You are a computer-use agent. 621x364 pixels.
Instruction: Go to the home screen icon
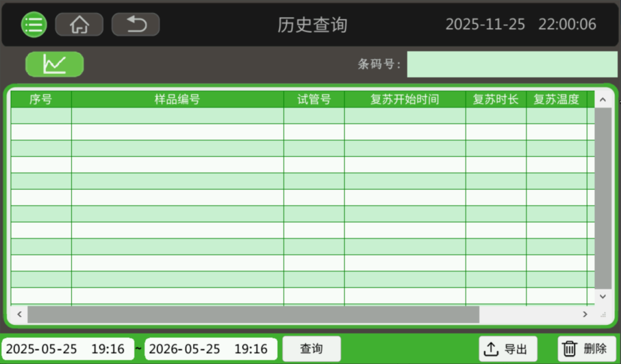pyautogui.click(x=79, y=25)
